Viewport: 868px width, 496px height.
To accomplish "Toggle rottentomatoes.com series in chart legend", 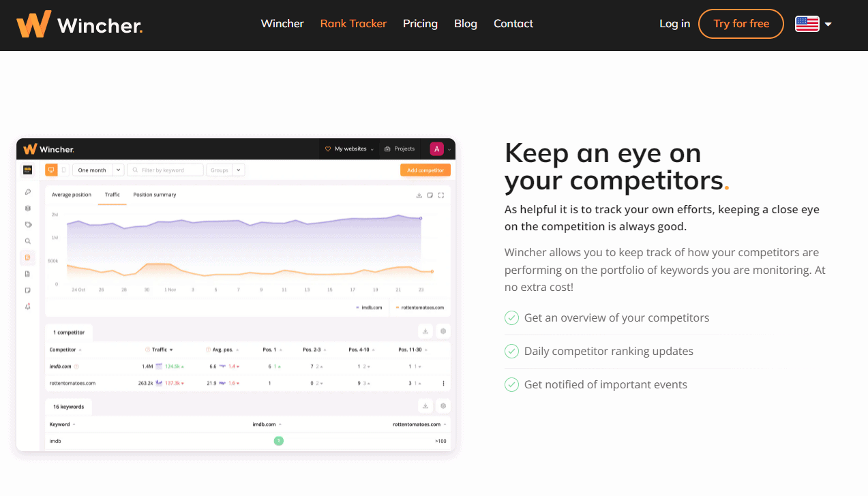I will tap(420, 307).
